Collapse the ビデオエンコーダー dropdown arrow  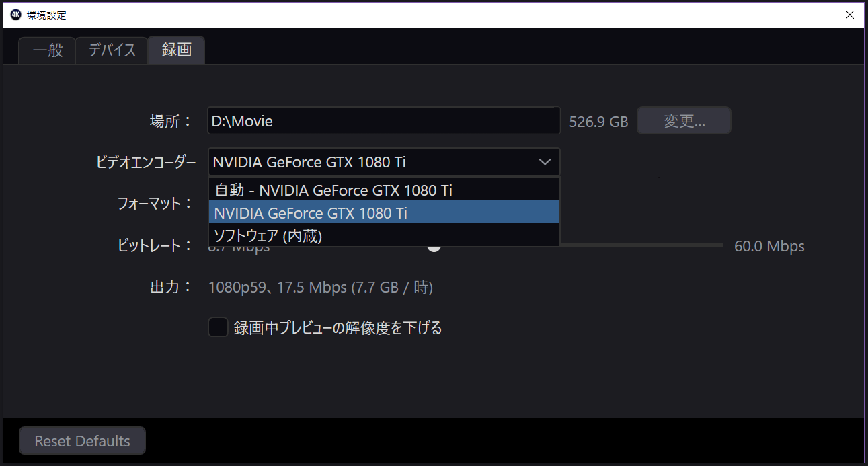tap(545, 162)
